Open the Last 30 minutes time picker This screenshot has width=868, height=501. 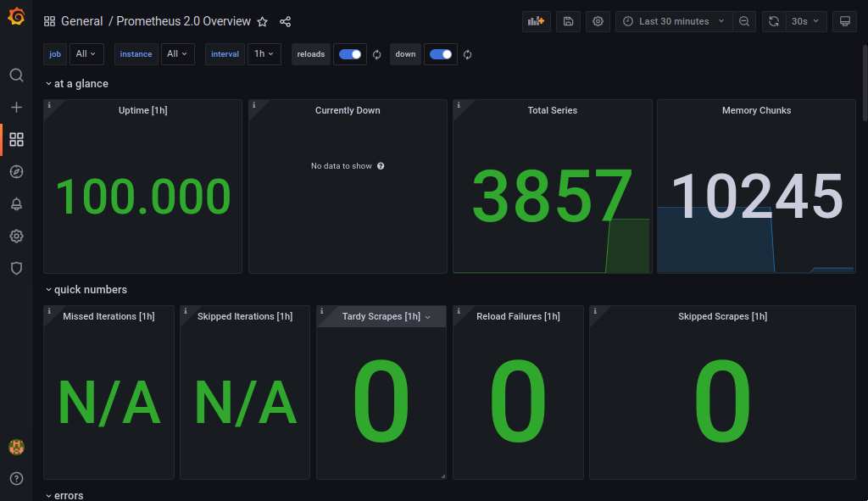pos(674,21)
